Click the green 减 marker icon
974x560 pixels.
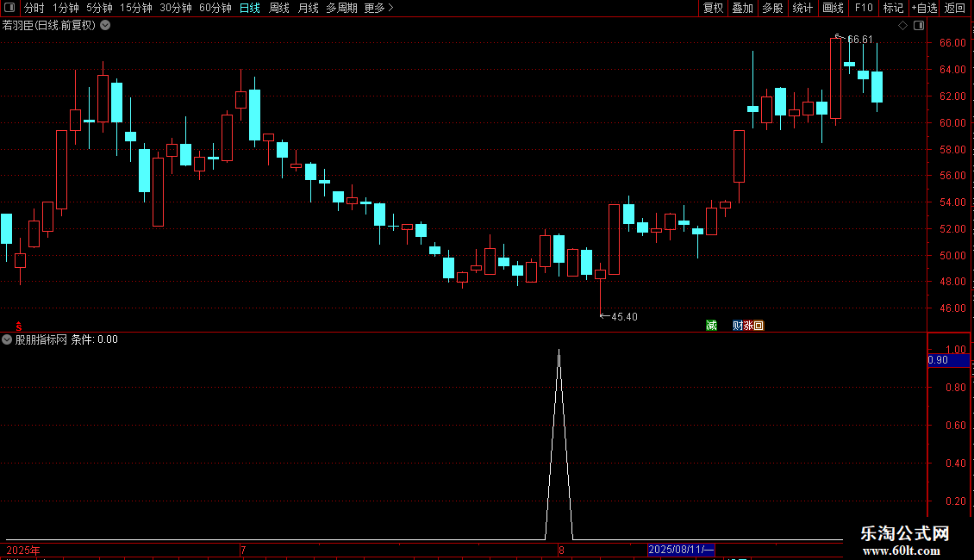tap(711, 326)
